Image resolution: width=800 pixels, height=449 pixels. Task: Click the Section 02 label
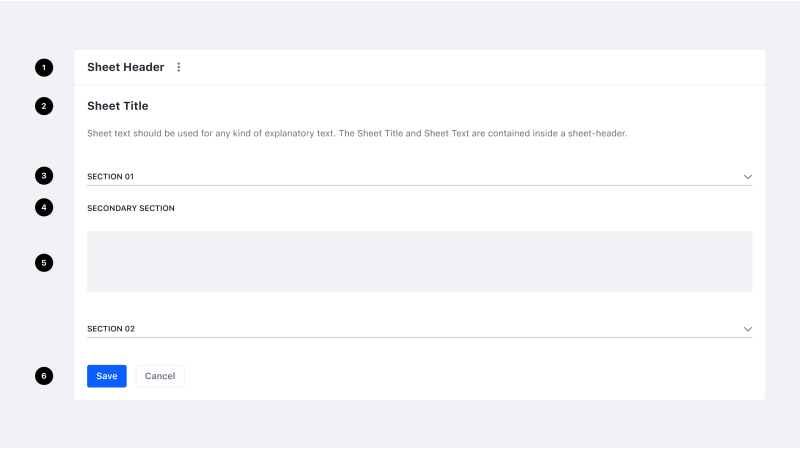point(110,329)
